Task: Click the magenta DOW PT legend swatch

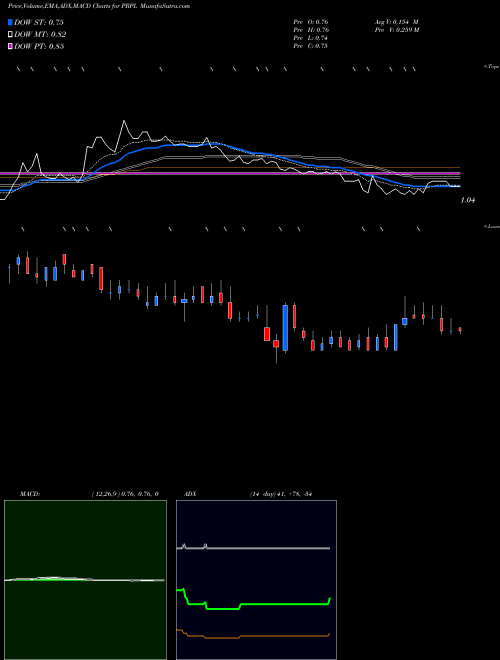Action: [x=10, y=46]
